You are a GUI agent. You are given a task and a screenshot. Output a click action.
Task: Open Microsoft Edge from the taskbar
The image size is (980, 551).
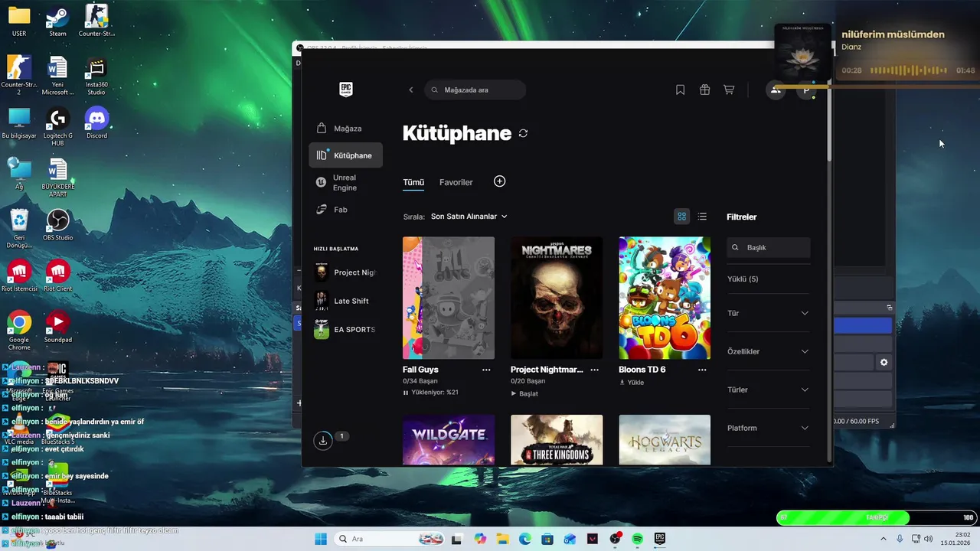tap(525, 539)
